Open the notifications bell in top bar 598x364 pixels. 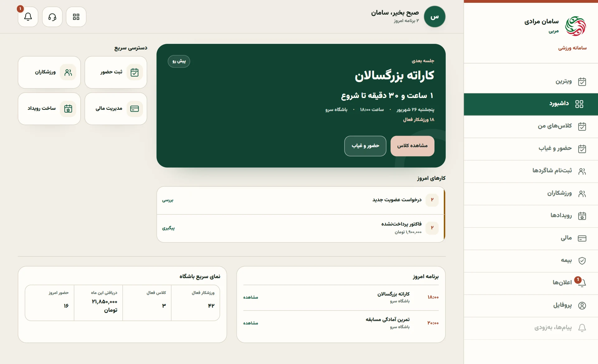coord(28,17)
